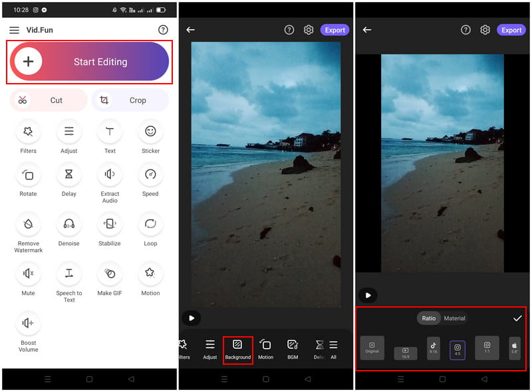The width and height of the screenshot is (532, 392).
Task: Select the Ratio tab
Action: tap(429, 318)
